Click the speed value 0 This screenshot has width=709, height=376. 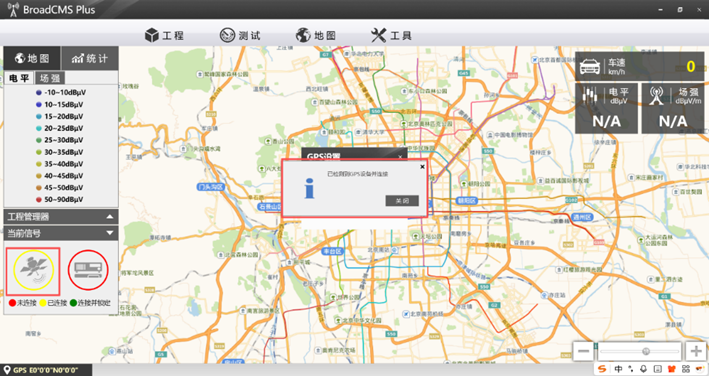coord(690,66)
